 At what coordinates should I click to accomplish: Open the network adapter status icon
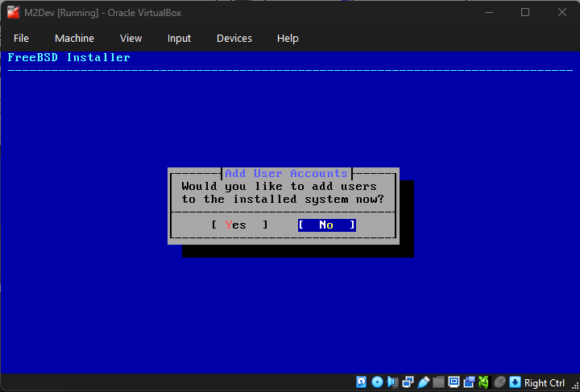coord(408,382)
